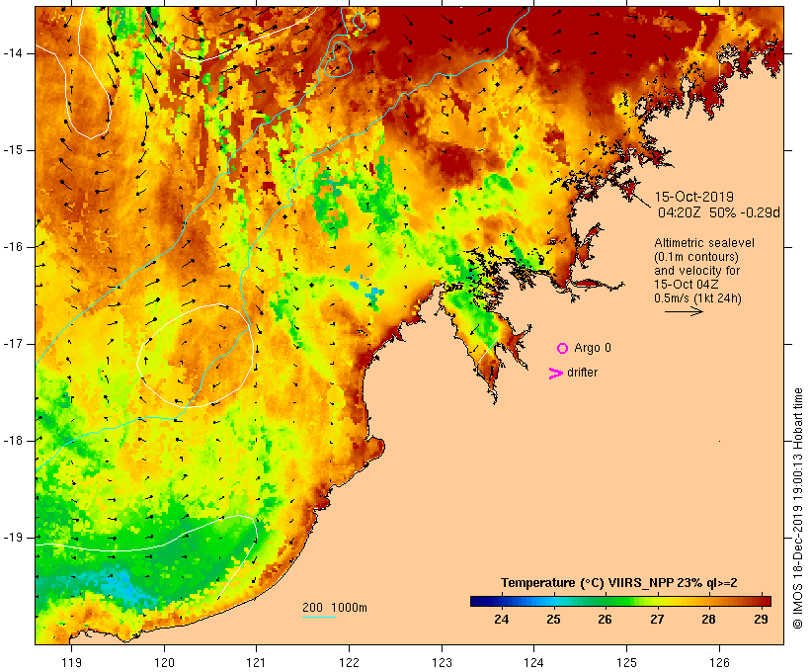Click the IMOS copyright timestamp text
Screen dimensions: 810x672
point(797,509)
